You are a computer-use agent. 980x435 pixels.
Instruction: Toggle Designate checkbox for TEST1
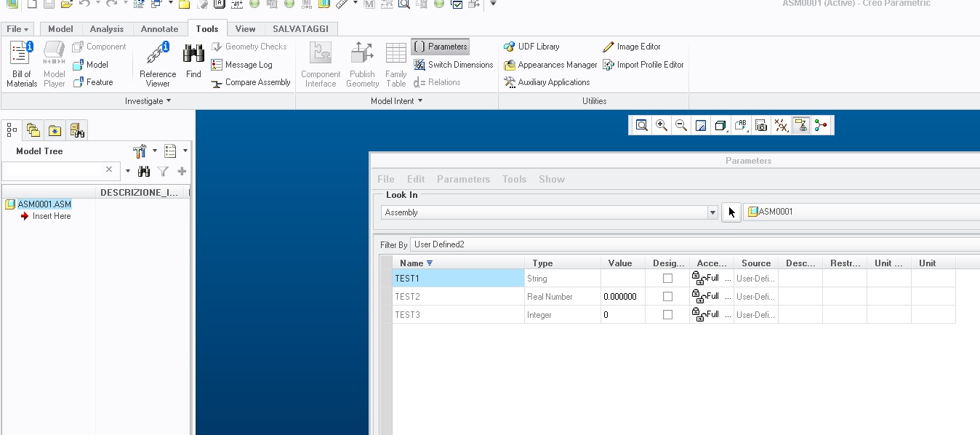click(667, 279)
